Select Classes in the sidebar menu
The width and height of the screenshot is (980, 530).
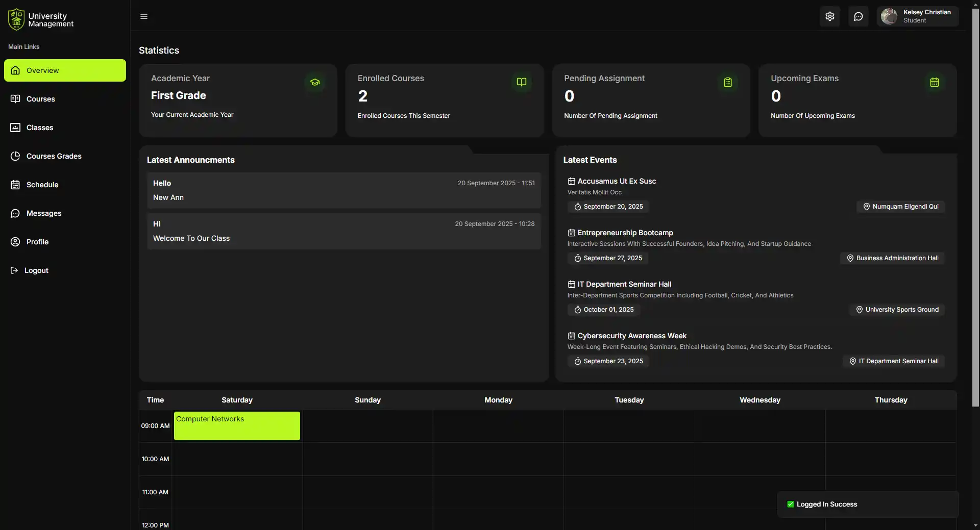[39, 128]
